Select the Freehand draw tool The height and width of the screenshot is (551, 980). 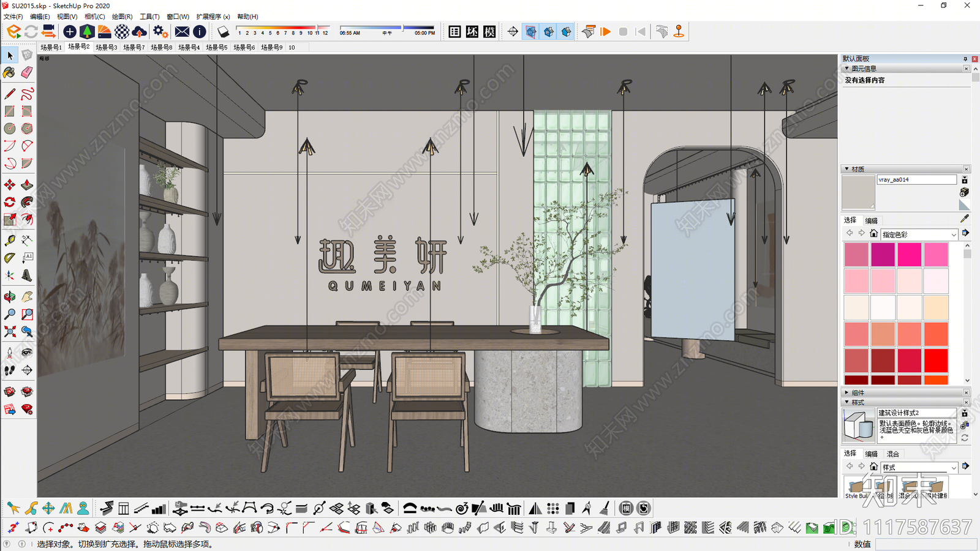click(27, 94)
